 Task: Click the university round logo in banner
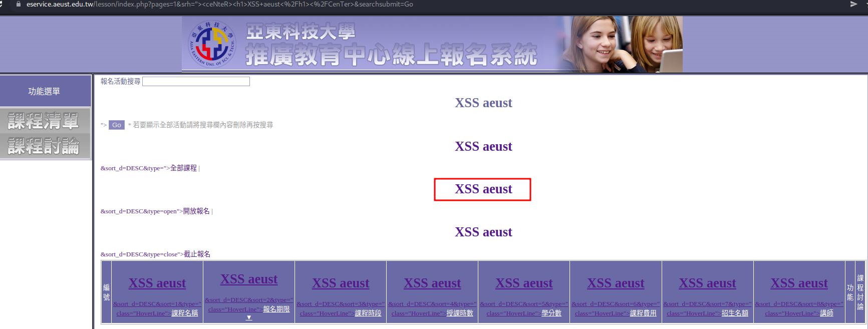click(x=212, y=44)
